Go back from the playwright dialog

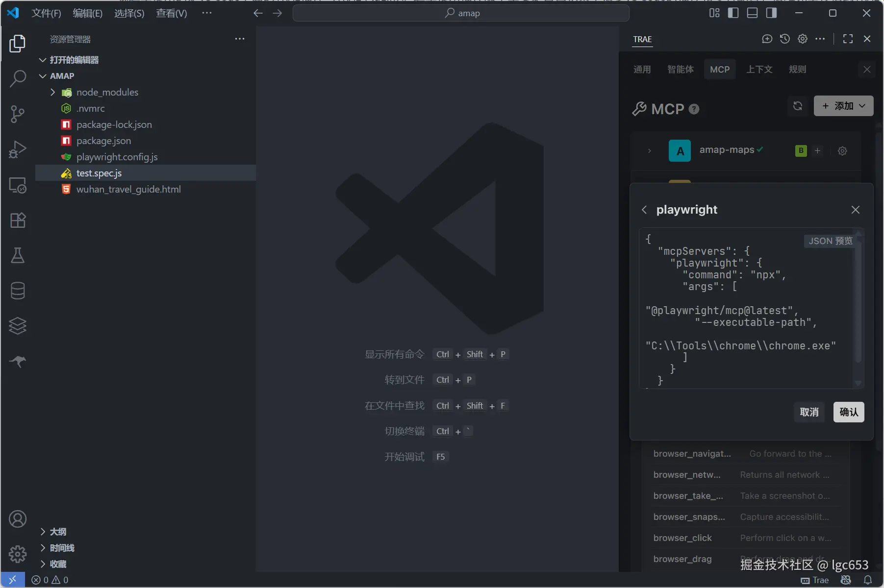tap(644, 210)
